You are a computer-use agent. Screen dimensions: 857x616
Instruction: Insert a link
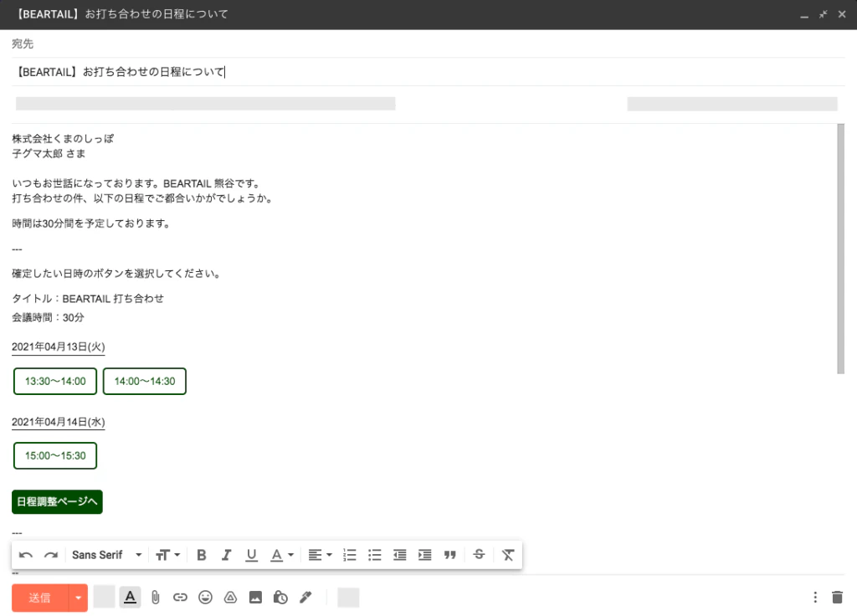tap(181, 598)
